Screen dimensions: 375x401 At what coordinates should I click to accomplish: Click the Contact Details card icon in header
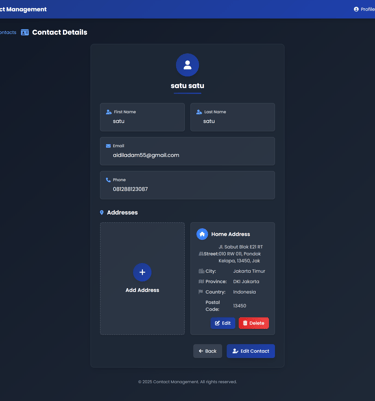click(x=25, y=32)
